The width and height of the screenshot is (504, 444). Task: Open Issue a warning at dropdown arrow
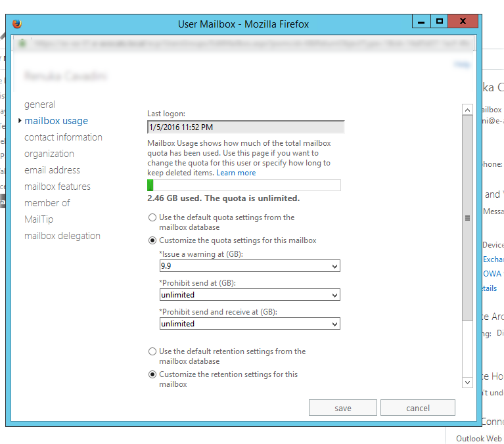click(x=334, y=266)
